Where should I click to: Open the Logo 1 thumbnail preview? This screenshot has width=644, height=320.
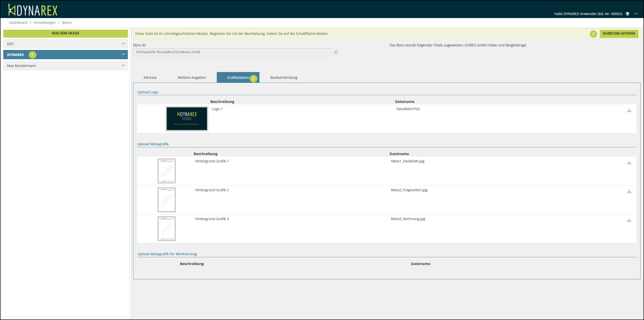pyautogui.click(x=187, y=118)
